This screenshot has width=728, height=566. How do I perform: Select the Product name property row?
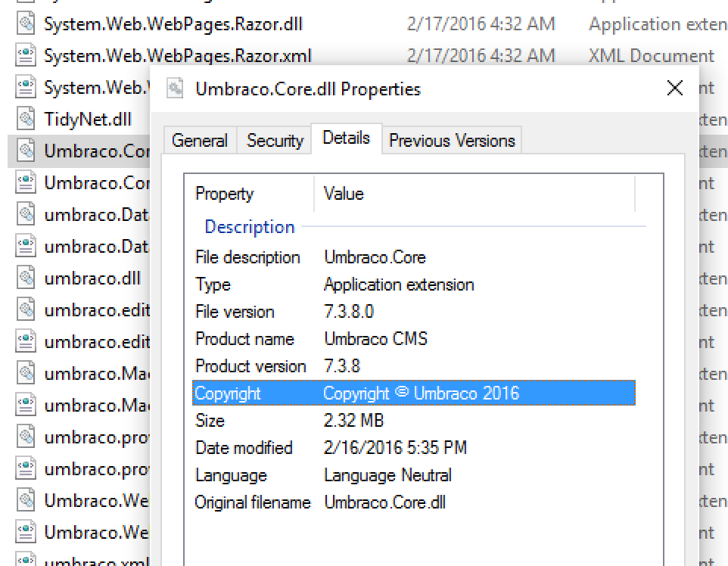414,339
